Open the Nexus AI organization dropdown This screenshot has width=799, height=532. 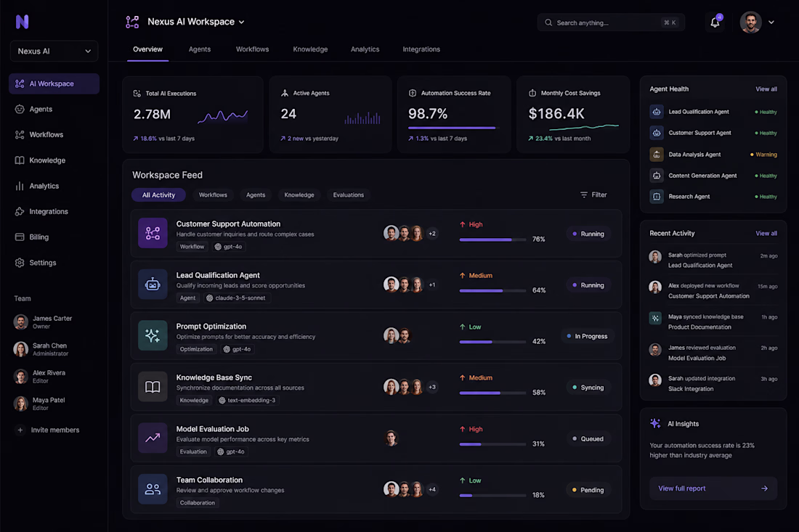[54, 51]
